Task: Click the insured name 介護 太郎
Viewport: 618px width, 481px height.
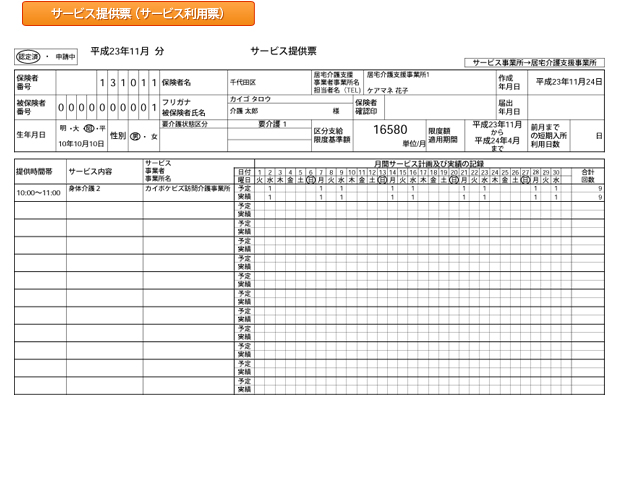Action: click(244, 111)
